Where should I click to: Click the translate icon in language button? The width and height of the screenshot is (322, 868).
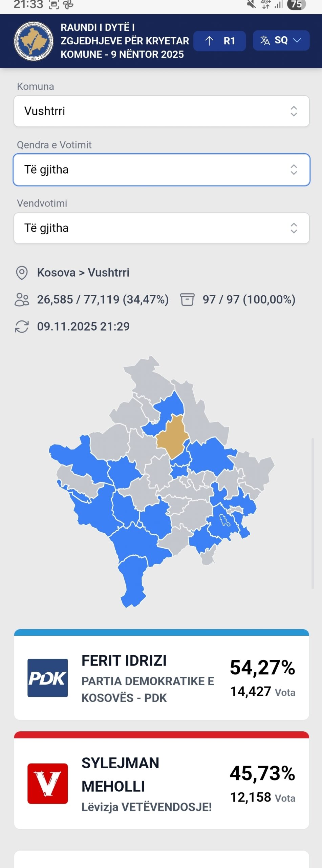pos(265,41)
